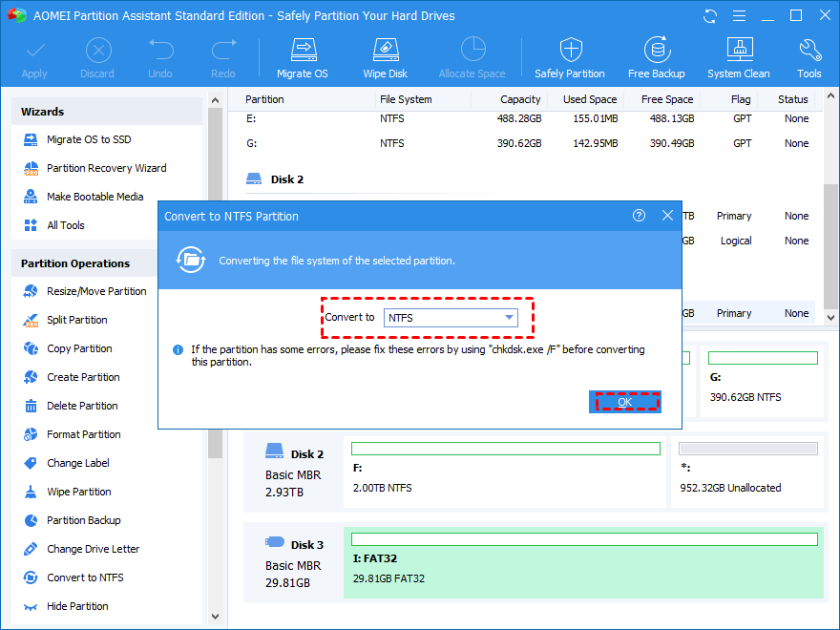This screenshot has width=840, height=630.
Task: Open System Clean from toolbar
Action: click(738, 58)
